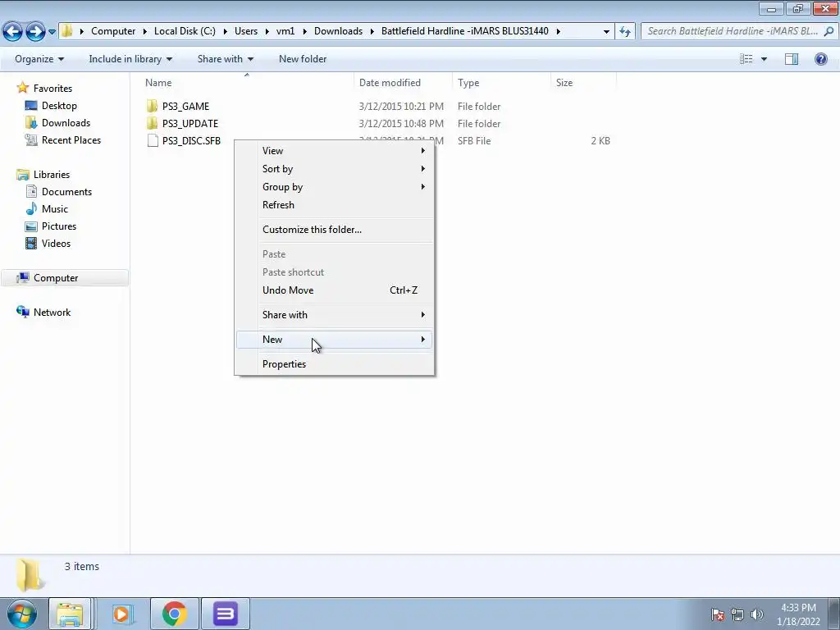840x630 pixels.
Task: Open the Organize menu
Action: (39, 59)
